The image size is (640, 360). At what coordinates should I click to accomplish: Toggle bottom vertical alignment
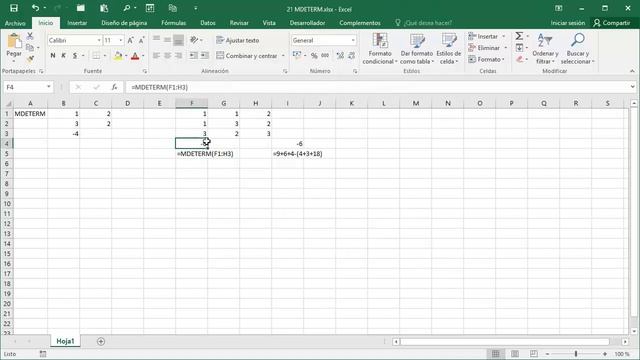point(178,40)
